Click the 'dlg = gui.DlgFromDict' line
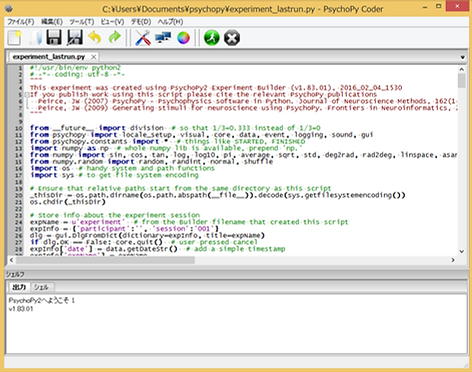Viewport: 472px width, 372px height. tap(147, 235)
